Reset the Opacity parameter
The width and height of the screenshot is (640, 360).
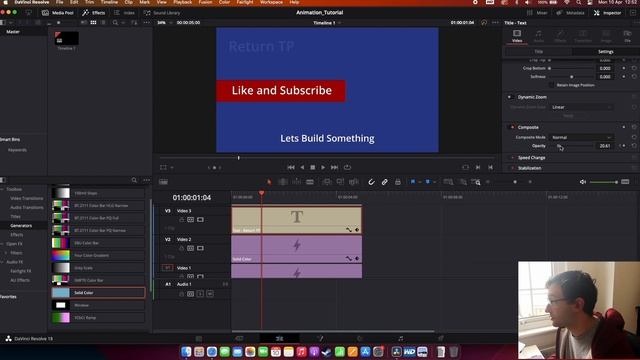coord(634,146)
